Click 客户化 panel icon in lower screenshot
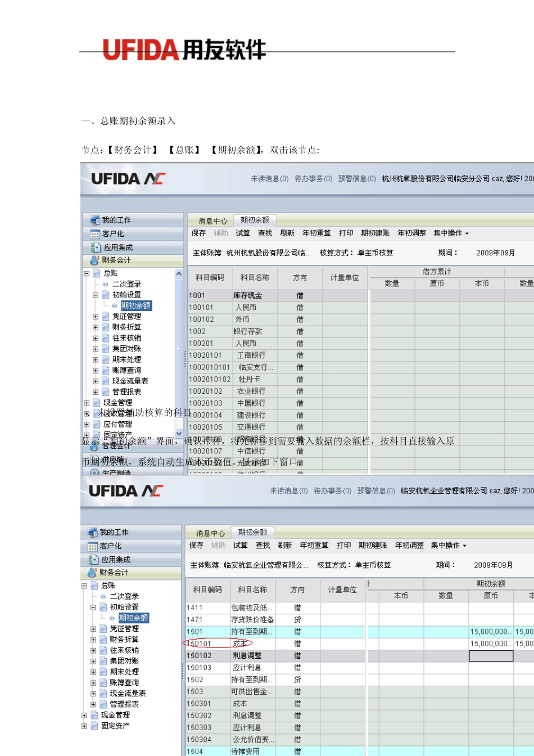Viewport: 534px width, 756px height. (93, 546)
